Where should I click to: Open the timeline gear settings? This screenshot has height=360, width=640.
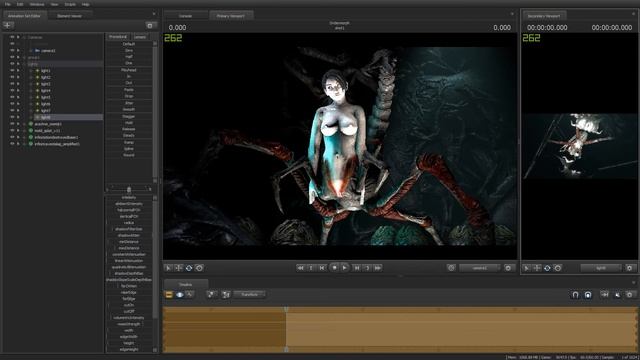click(630, 295)
